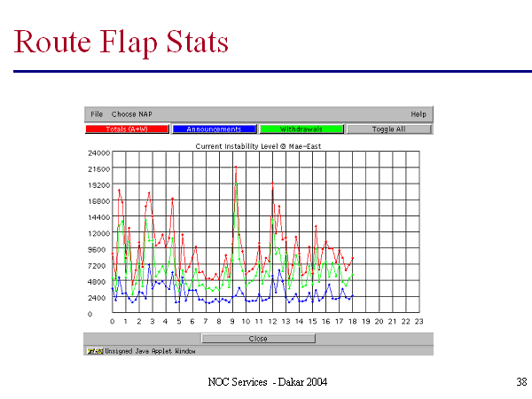
Task: Click the Route Flap Stats slide title
Action: [x=122, y=41]
